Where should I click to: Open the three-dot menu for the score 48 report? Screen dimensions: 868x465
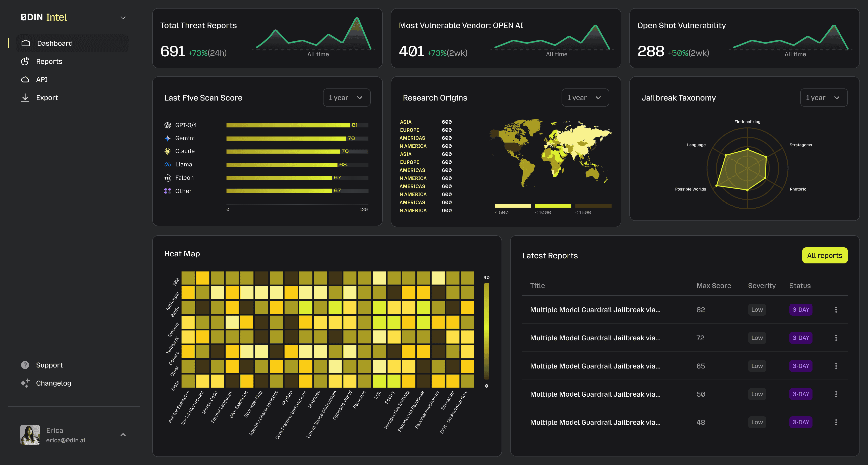coord(836,422)
